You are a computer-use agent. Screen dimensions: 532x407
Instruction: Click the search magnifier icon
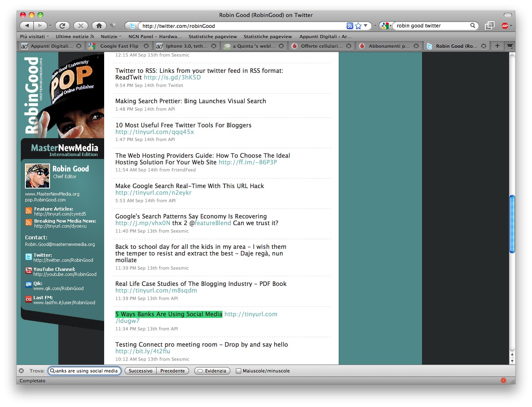(473, 26)
